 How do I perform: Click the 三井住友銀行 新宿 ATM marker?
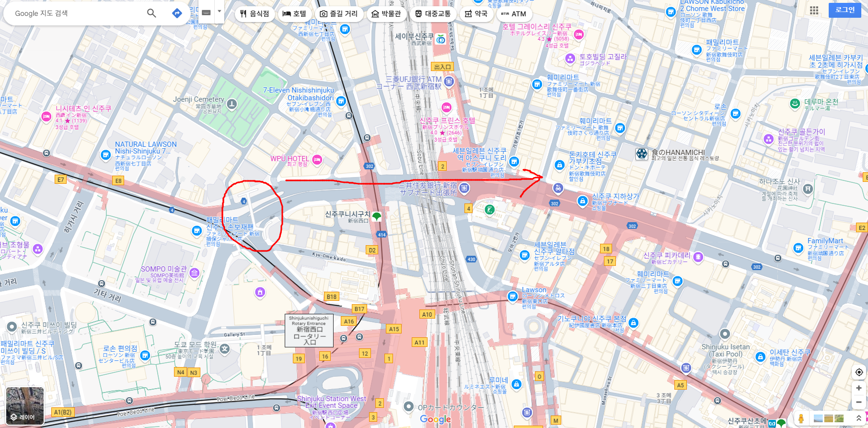(x=464, y=188)
